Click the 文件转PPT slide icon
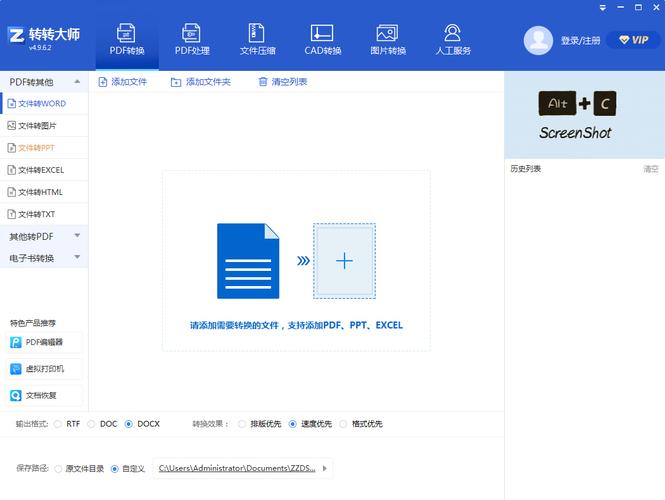This screenshot has width=665, height=500. pyautogui.click(x=12, y=148)
